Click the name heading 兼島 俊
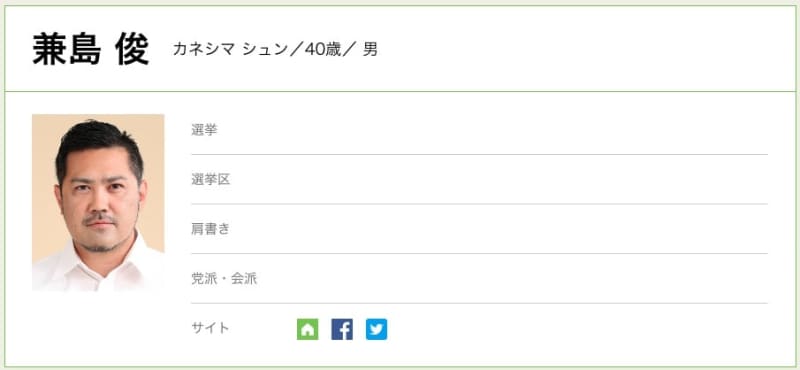This screenshot has height=370, width=800. (91, 49)
